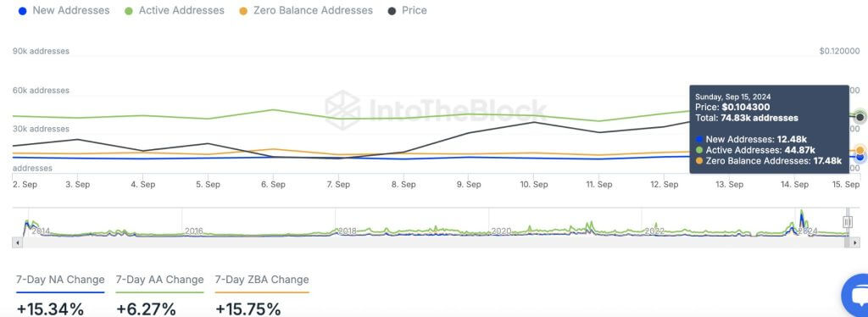Hide the Zero Balance Addresses series
Viewport: 868px width, 317px height.
coord(306,10)
